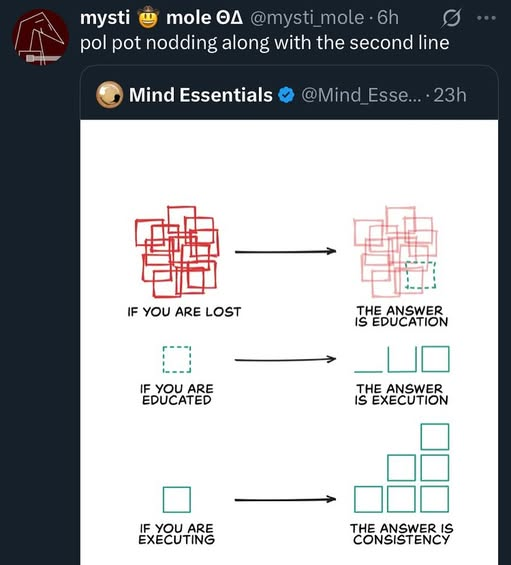Image resolution: width=511 pixels, height=565 pixels.
Task: Click the cowboy hat emoji in name
Action: point(148,18)
